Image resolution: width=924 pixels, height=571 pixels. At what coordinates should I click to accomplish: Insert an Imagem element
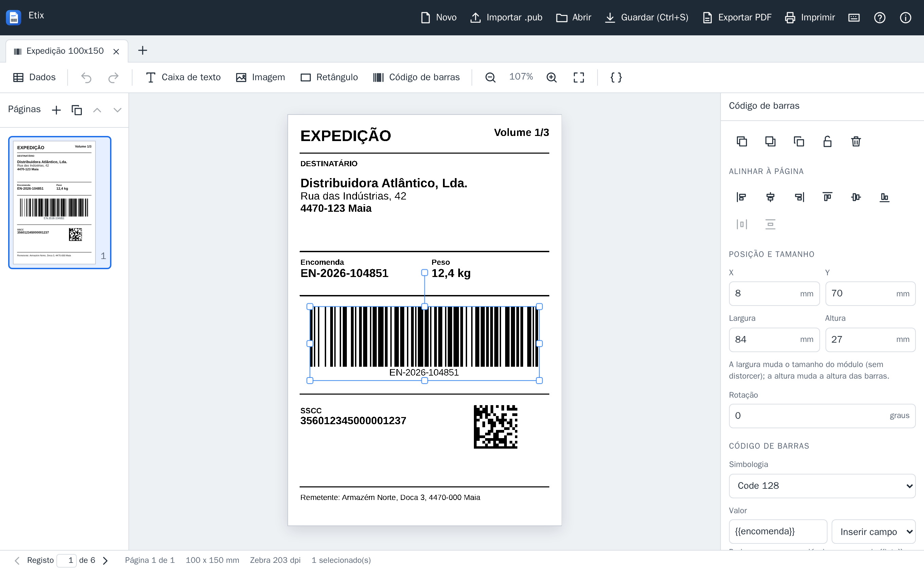coord(261,77)
